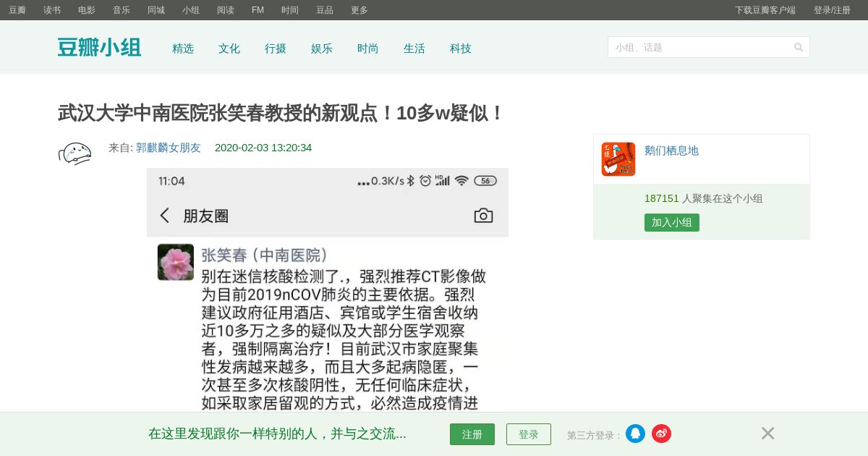868x456 pixels.
Task: Go to 电影 in the top bar
Action: [87, 10]
